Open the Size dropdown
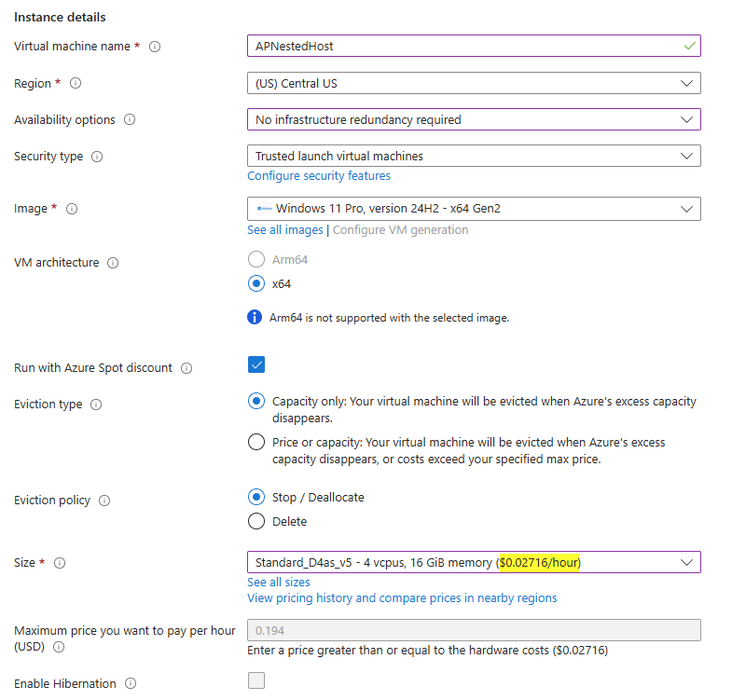732x700 pixels. click(x=474, y=562)
